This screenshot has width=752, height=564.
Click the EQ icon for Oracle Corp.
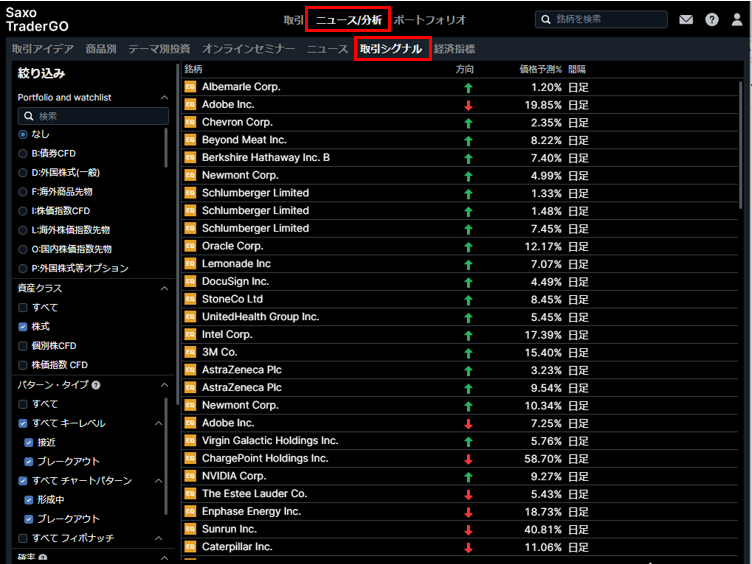[x=190, y=246]
